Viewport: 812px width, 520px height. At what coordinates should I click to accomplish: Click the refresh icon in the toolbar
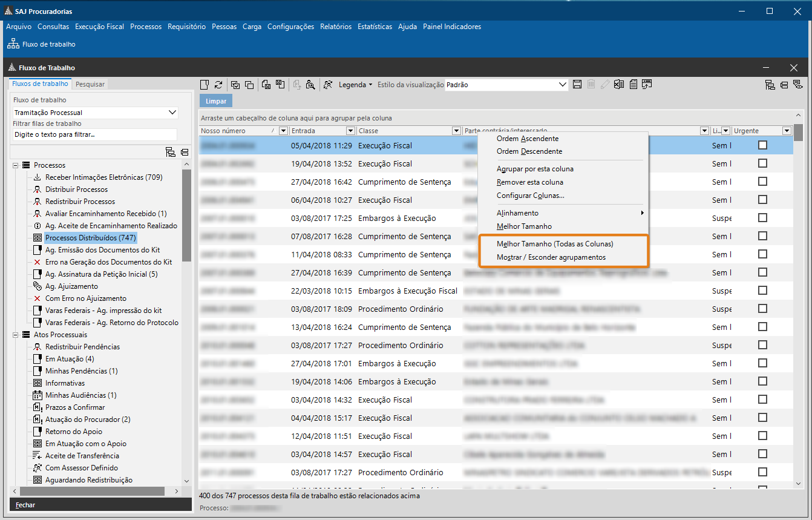coord(218,85)
